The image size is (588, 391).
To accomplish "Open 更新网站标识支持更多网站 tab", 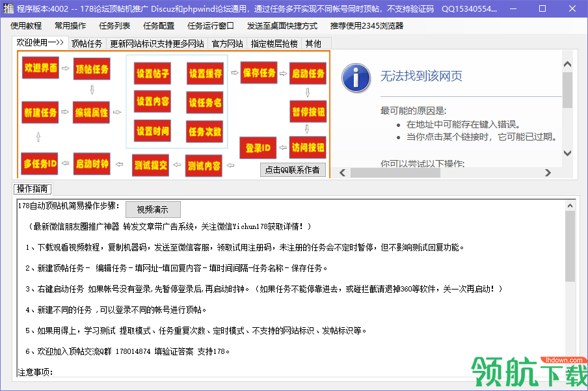I will [157, 44].
